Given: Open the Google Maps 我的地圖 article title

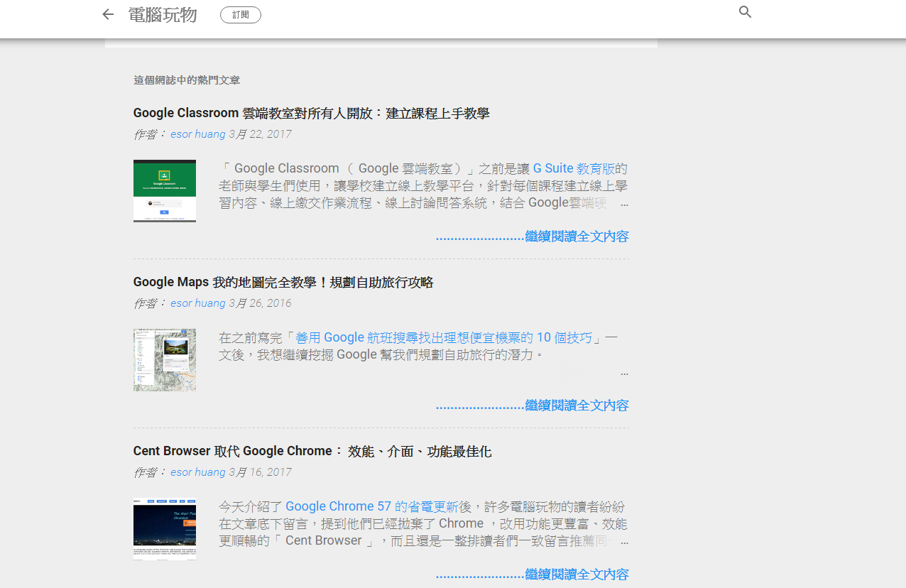Looking at the screenshot, I should pos(283,282).
